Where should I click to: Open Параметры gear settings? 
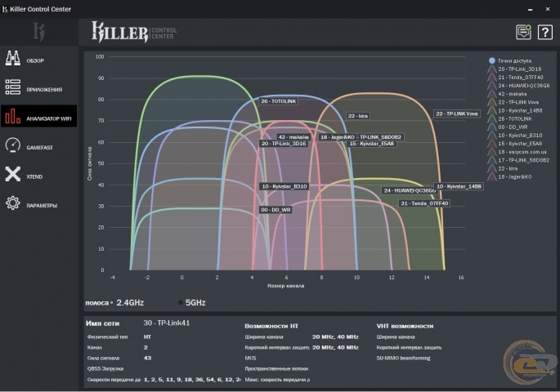click(38, 205)
